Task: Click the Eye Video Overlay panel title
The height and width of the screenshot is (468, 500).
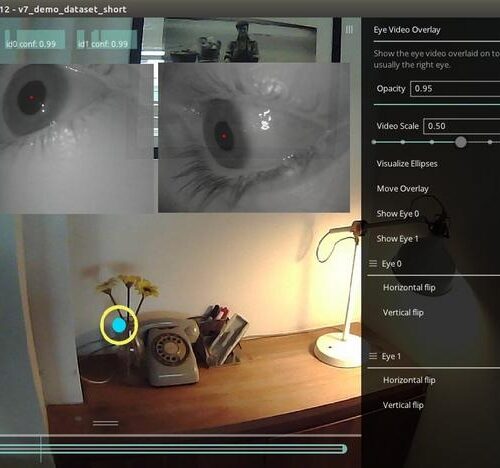Action: (407, 30)
